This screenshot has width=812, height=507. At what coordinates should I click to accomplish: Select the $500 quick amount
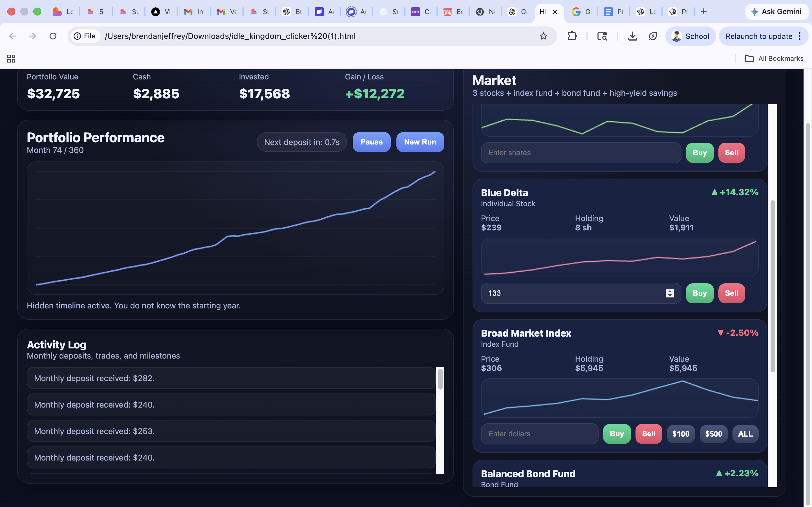pyautogui.click(x=713, y=433)
